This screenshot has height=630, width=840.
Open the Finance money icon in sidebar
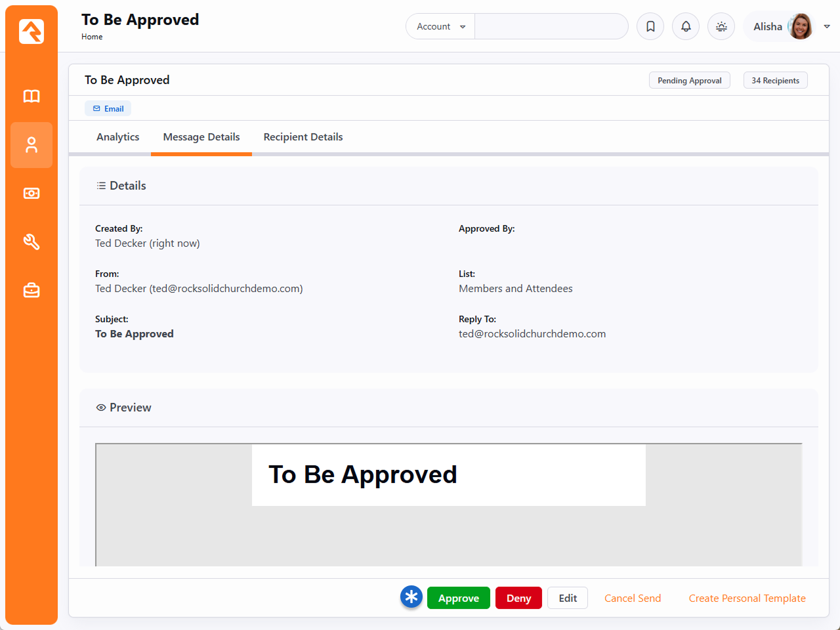point(31,194)
